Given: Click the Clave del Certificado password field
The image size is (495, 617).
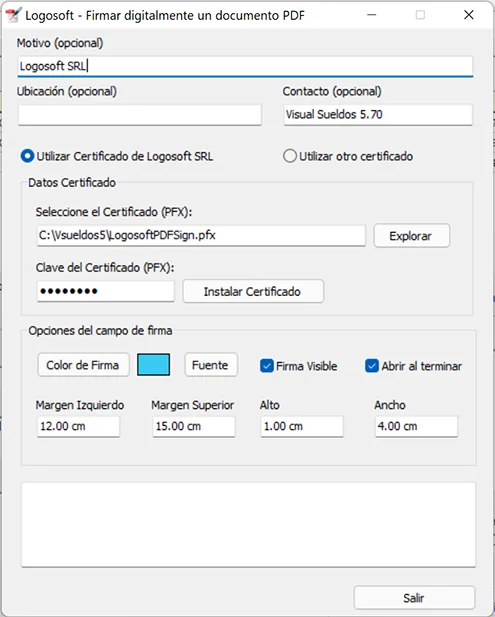Looking at the screenshot, I should [105, 291].
